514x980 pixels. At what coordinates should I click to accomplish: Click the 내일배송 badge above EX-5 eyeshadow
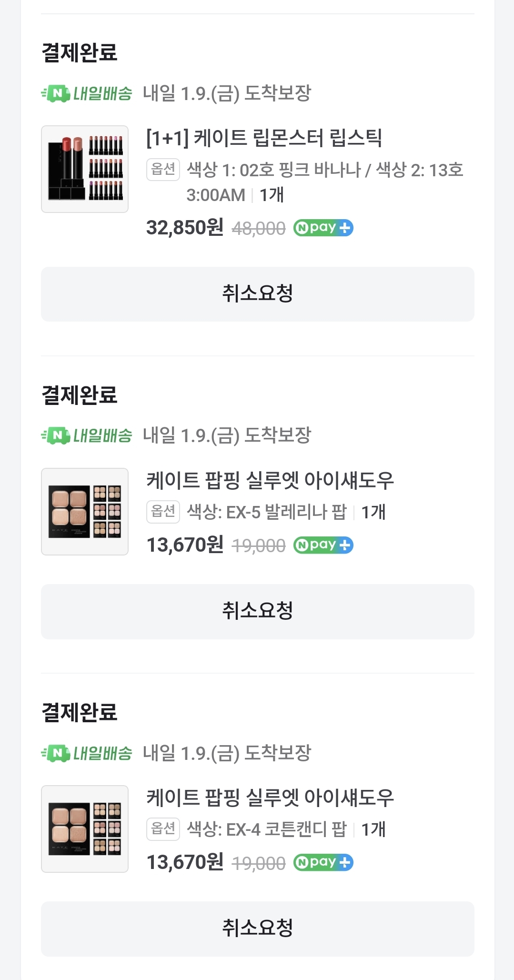86,435
